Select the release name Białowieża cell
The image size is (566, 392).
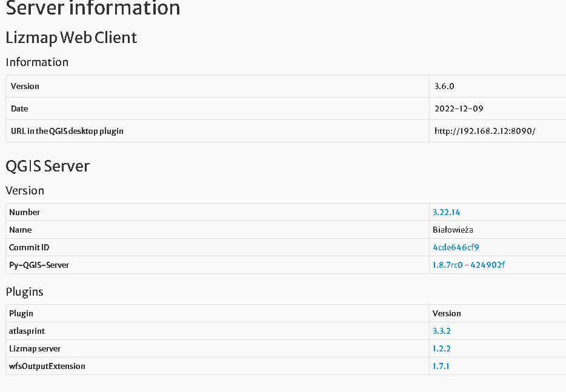[x=454, y=230]
